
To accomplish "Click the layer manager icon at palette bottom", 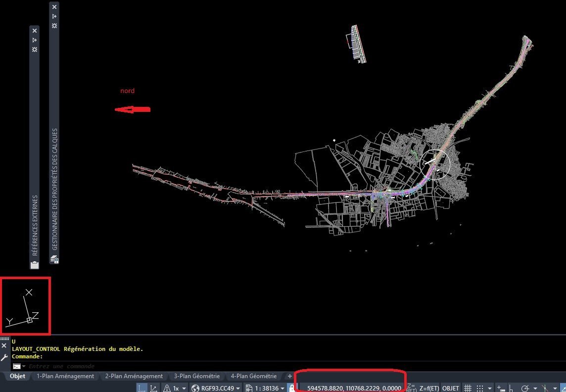I will pos(54,259).
